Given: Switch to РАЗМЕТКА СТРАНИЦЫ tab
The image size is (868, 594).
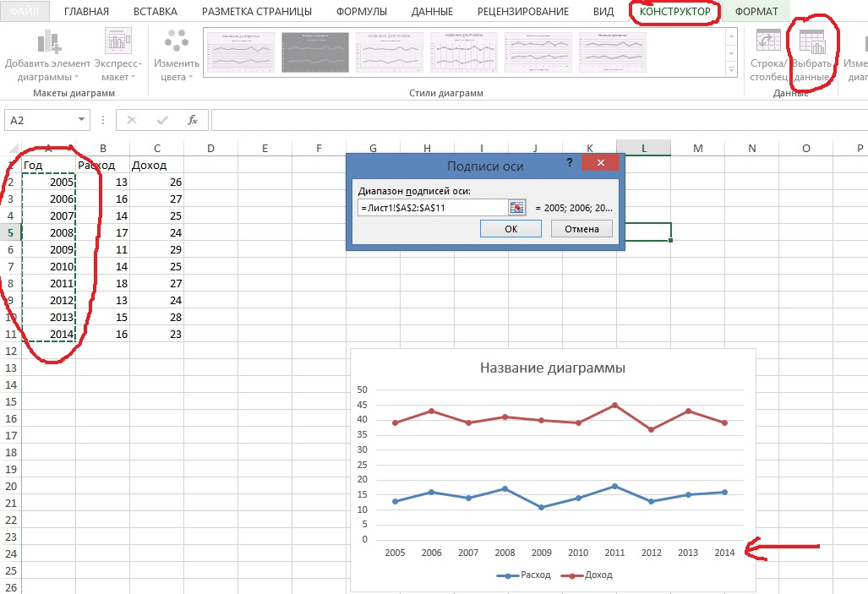Looking at the screenshot, I should [256, 11].
